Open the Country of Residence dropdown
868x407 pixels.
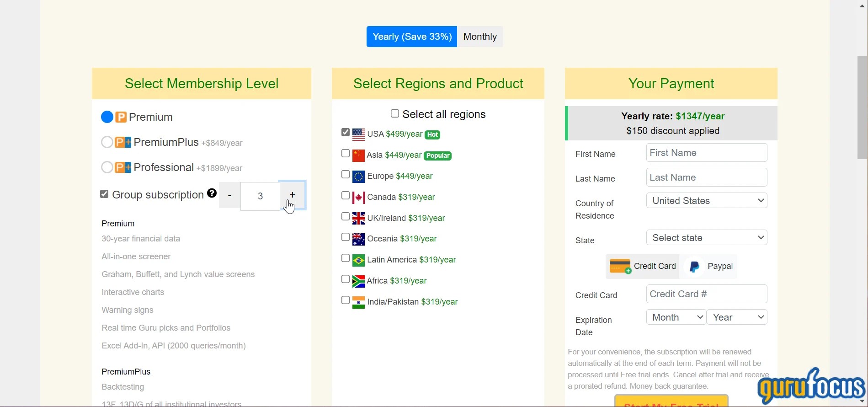point(707,201)
